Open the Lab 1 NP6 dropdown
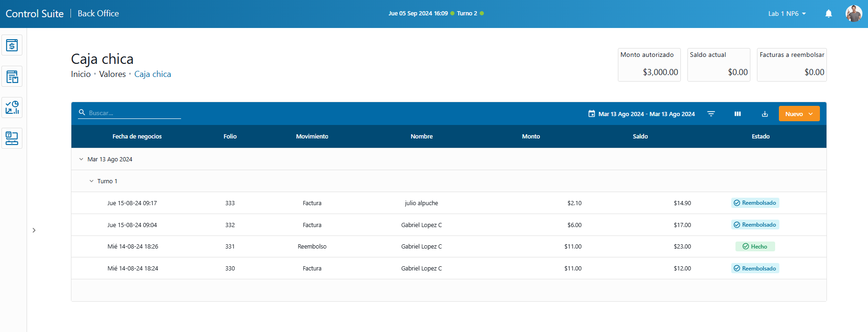 (x=787, y=14)
